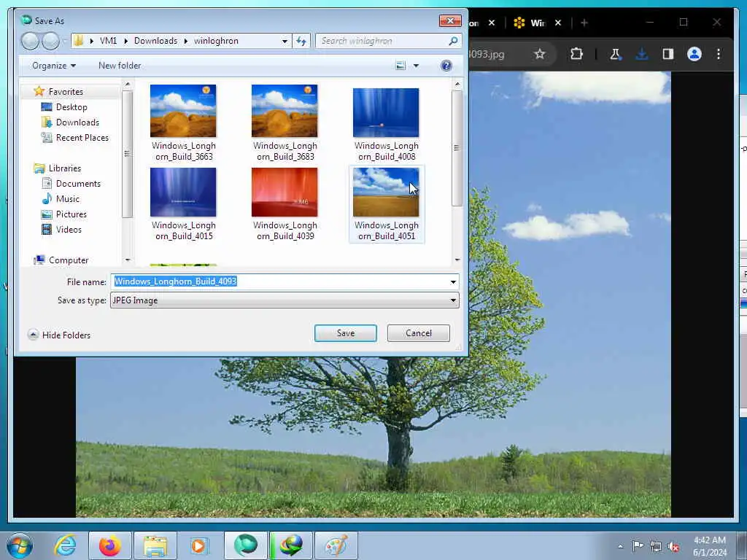Click the muted volume tray icon
Screen dimensions: 747x560
[x=673, y=547]
